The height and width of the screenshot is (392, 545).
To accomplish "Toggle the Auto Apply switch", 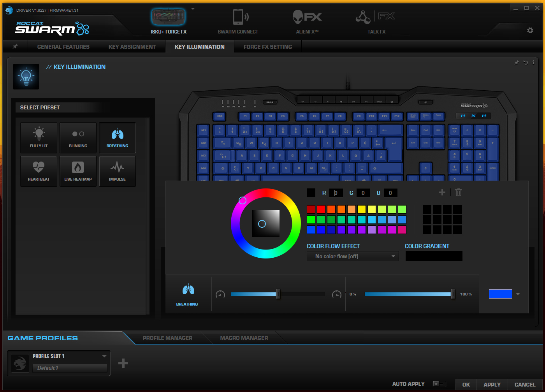I will 439,384.
